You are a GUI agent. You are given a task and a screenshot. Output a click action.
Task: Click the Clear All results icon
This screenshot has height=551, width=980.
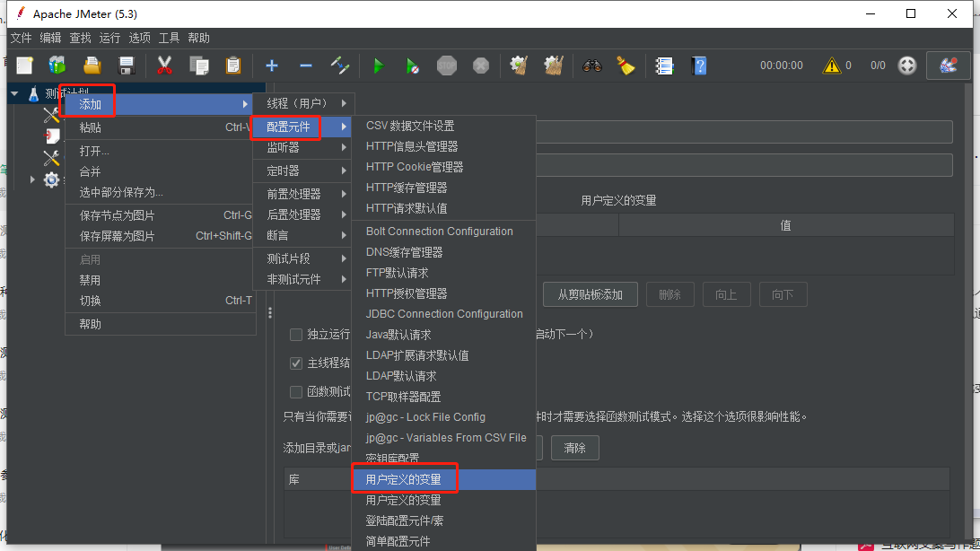pyautogui.click(x=553, y=65)
